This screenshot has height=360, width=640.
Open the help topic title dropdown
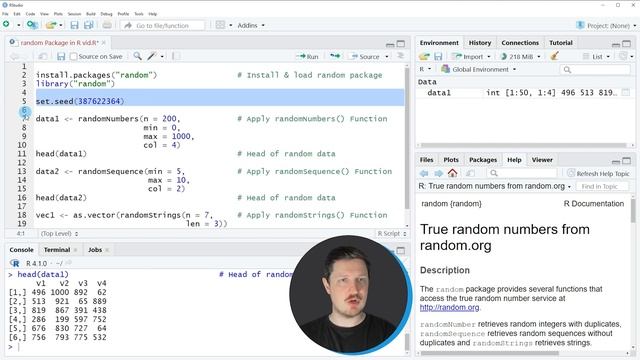(x=495, y=186)
